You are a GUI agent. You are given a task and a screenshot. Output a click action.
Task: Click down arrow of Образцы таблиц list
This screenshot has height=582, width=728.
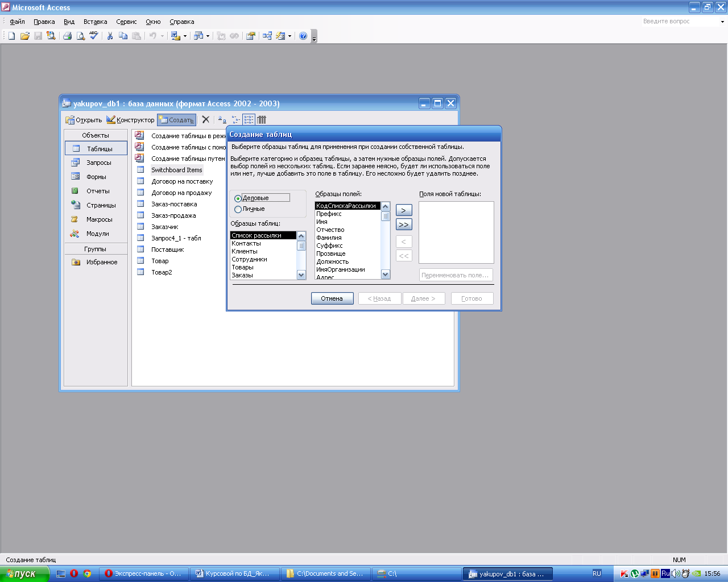tap(301, 275)
